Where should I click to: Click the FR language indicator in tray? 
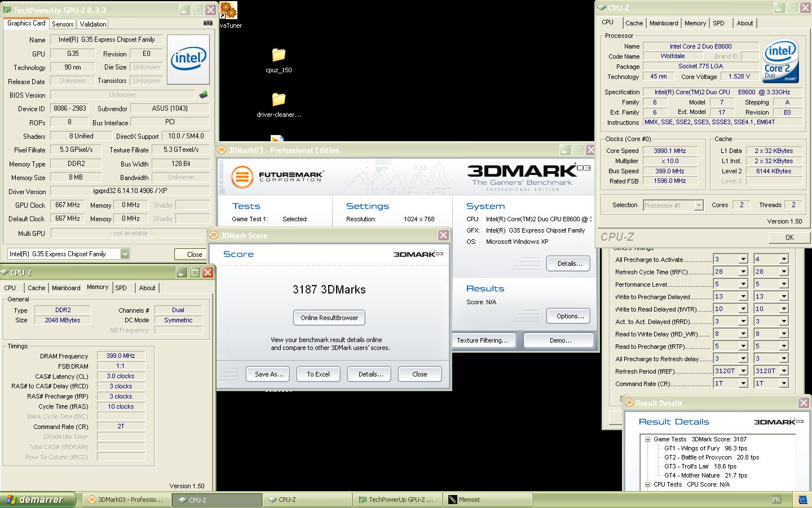(x=776, y=500)
